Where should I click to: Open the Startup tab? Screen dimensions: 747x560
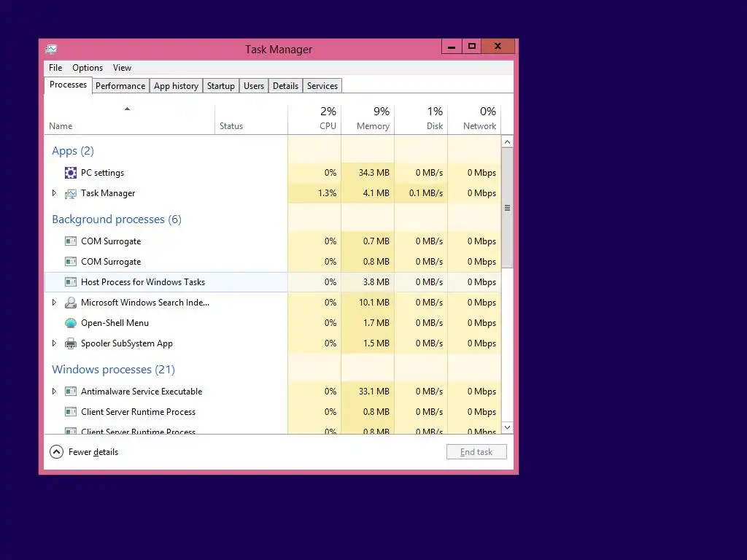(x=221, y=86)
